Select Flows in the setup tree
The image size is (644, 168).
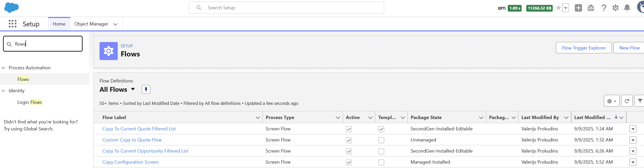coord(23,79)
